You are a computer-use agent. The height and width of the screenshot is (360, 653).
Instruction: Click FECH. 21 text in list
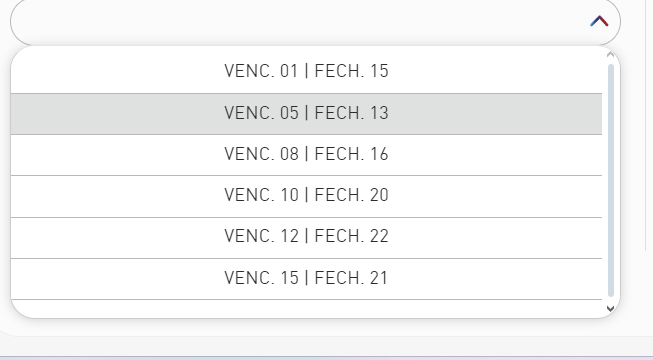[351, 278]
